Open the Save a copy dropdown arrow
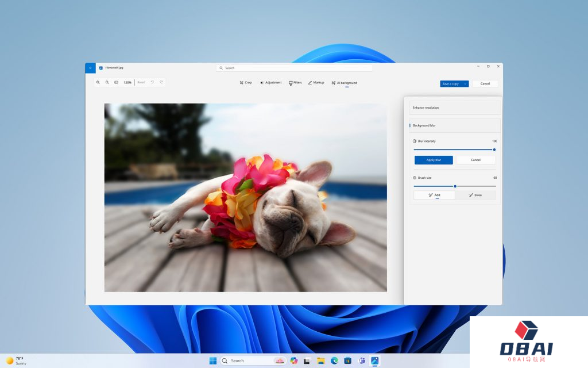 [x=465, y=84]
